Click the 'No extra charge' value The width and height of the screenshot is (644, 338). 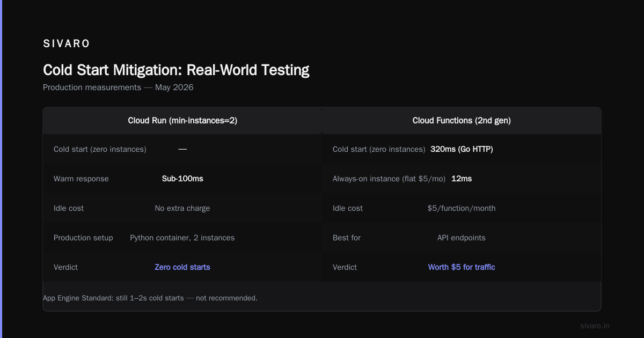(x=182, y=208)
